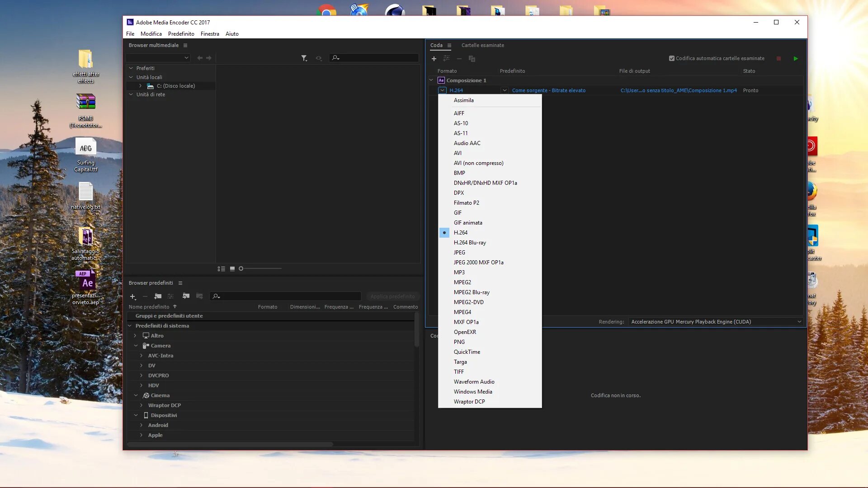This screenshot has width=868, height=488.
Task: Switch to Cartelle esaminate tab
Action: 482,45
